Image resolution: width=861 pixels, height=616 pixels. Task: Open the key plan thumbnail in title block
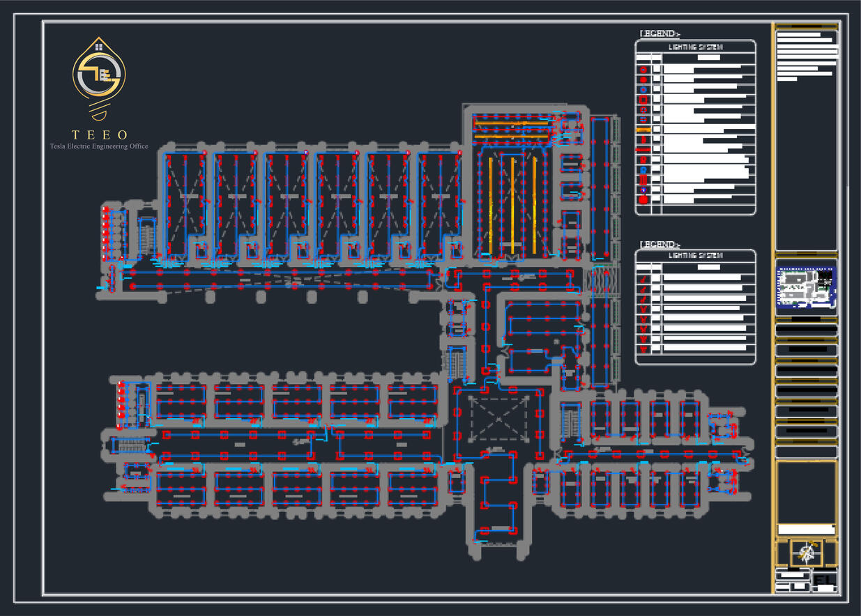(x=806, y=285)
